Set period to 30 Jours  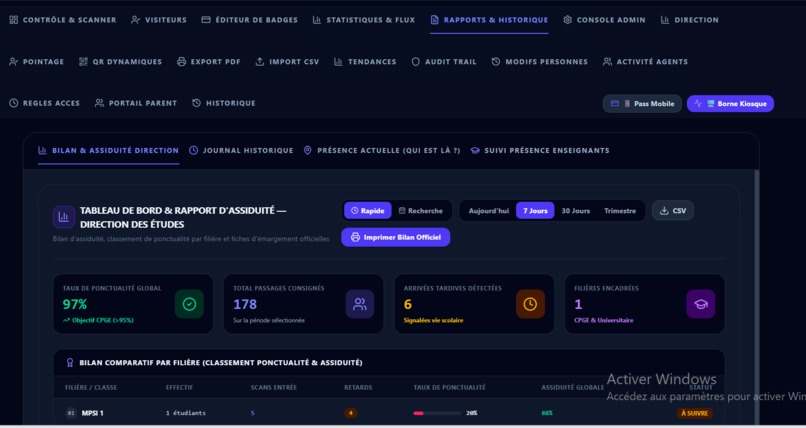click(576, 211)
